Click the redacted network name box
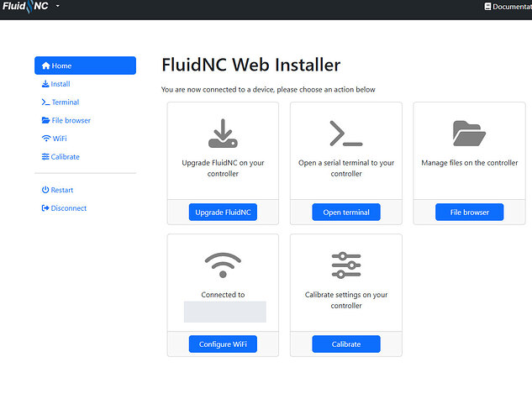This screenshot has height=420, width=532. 224,312
